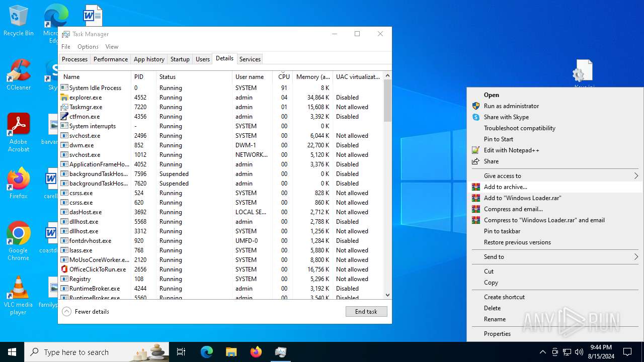Viewport: 644px width, 362px height.
Task: Click the OfficeClickToRun.exe Office icon
Action: 64,269
